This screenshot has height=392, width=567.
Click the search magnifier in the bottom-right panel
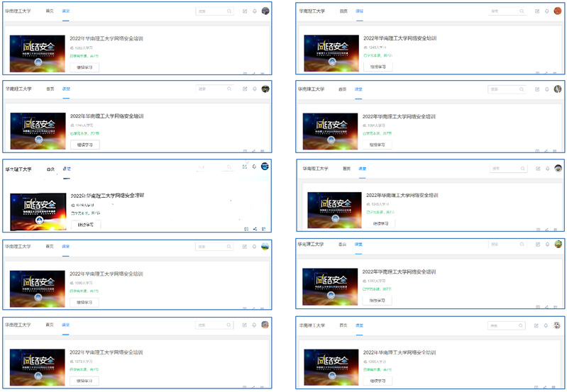pyautogui.click(x=520, y=326)
